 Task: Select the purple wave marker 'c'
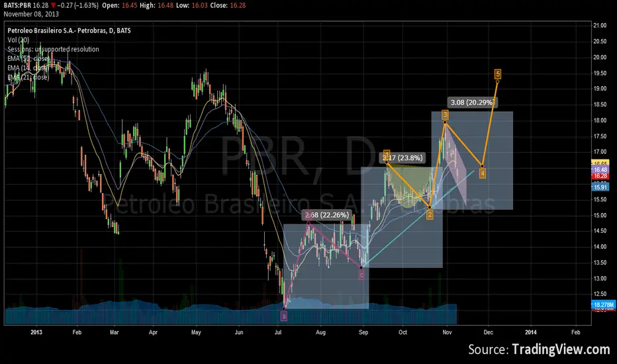pyautogui.click(x=361, y=275)
